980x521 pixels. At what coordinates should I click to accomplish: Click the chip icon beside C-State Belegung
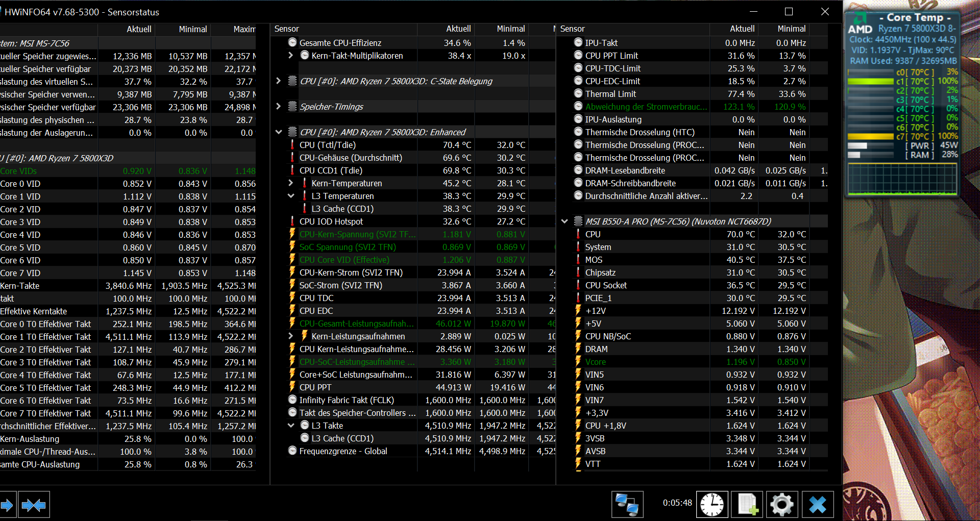292,81
